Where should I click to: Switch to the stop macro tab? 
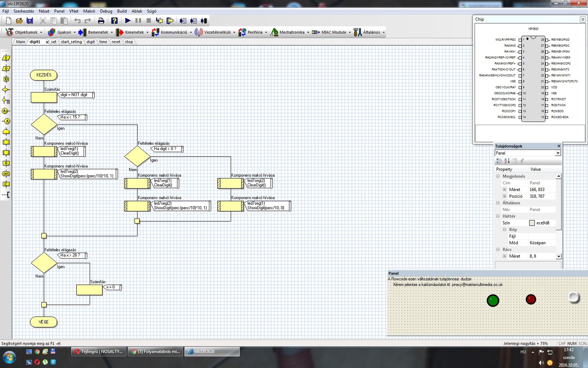tap(129, 42)
